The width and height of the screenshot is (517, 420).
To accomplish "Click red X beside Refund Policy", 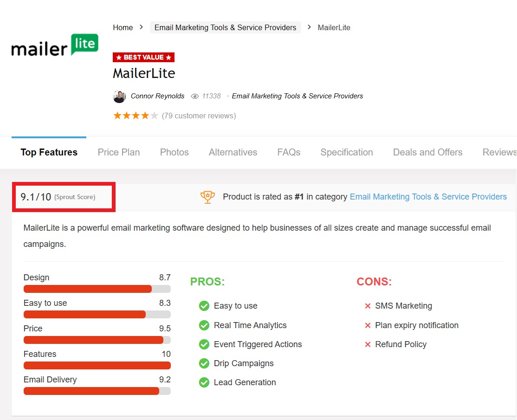I will click(x=368, y=344).
